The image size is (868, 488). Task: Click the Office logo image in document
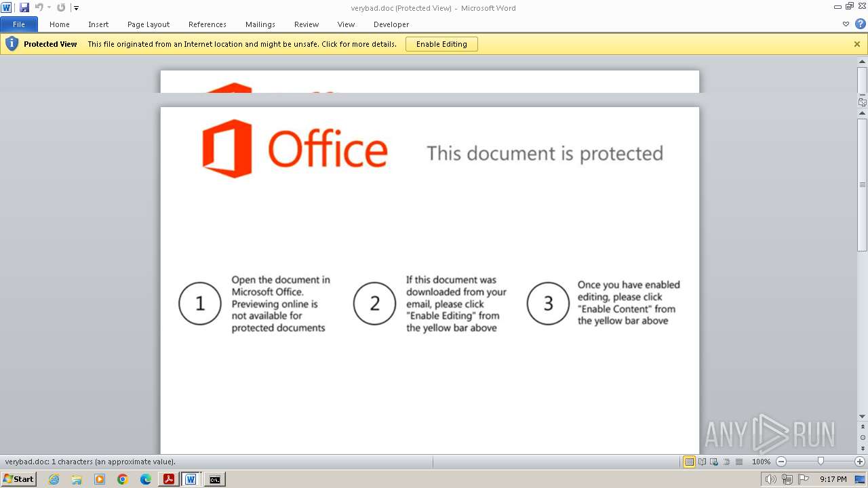click(294, 149)
